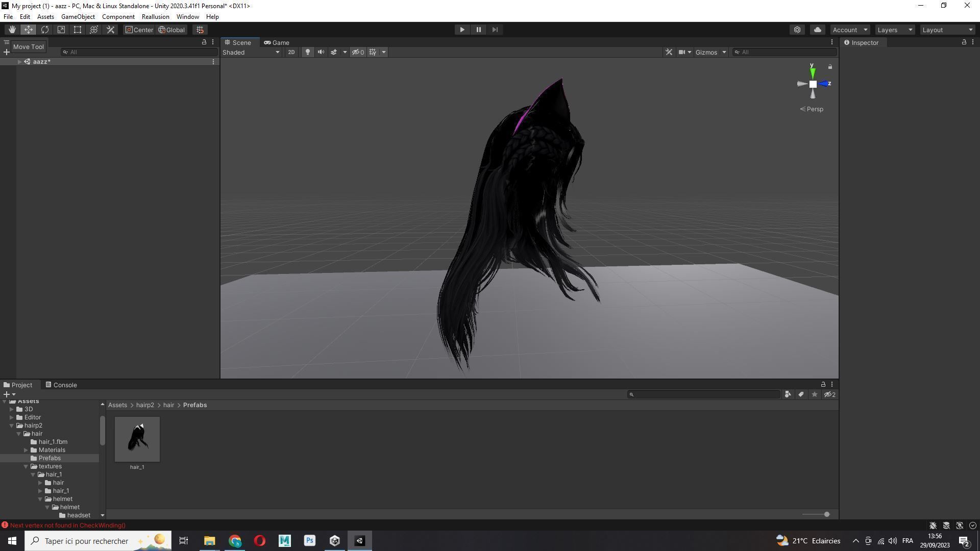
Task: Toggle Persp projection mode label
Action: tap(812, 109)
